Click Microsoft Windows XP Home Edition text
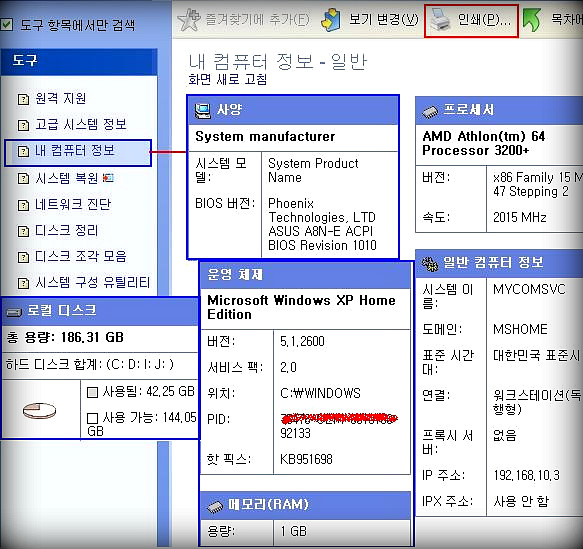The height and width of the screenshot is (549, 583). pyautogui.click(x=301, y=307)
